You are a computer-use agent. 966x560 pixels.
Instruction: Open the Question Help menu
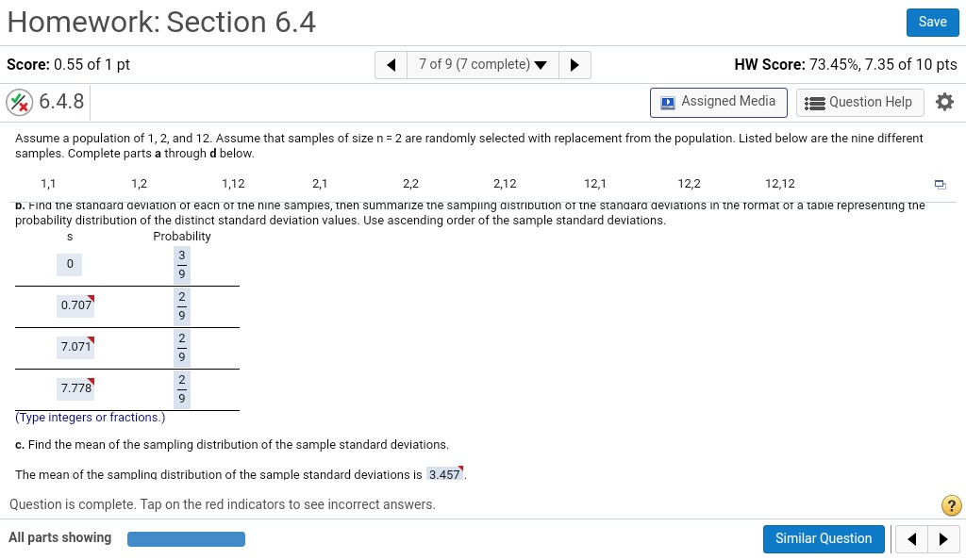point(859,102)
